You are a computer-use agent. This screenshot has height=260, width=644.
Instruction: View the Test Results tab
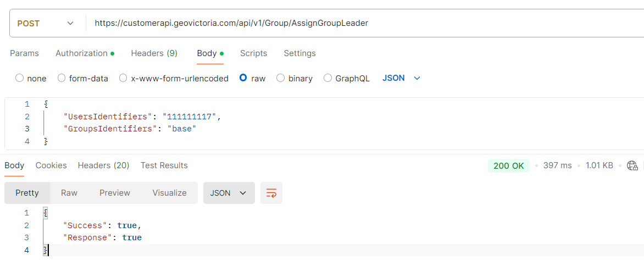click(164, 165)
